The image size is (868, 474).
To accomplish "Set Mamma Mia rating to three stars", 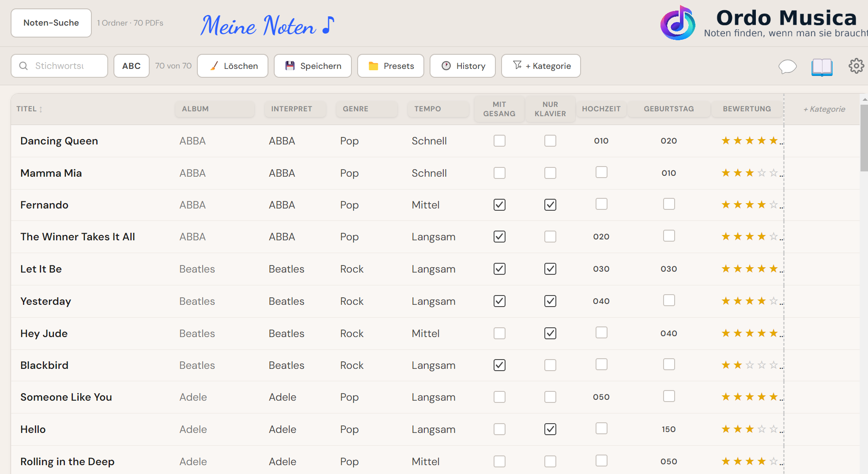I will click(x=750, y=173).
